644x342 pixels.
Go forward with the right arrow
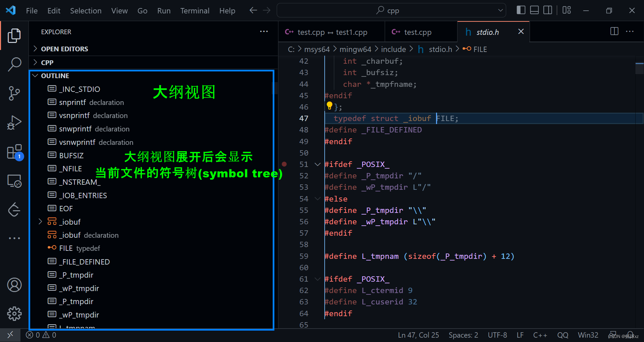[267, 10]
